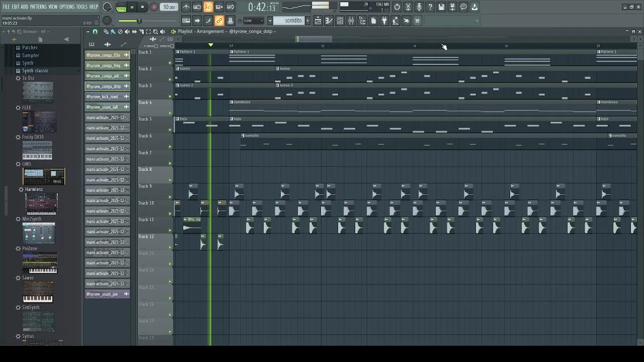Open the content library cart icon
The height and width of the screenshot is (362, 644).
click(x=418, y=21)
